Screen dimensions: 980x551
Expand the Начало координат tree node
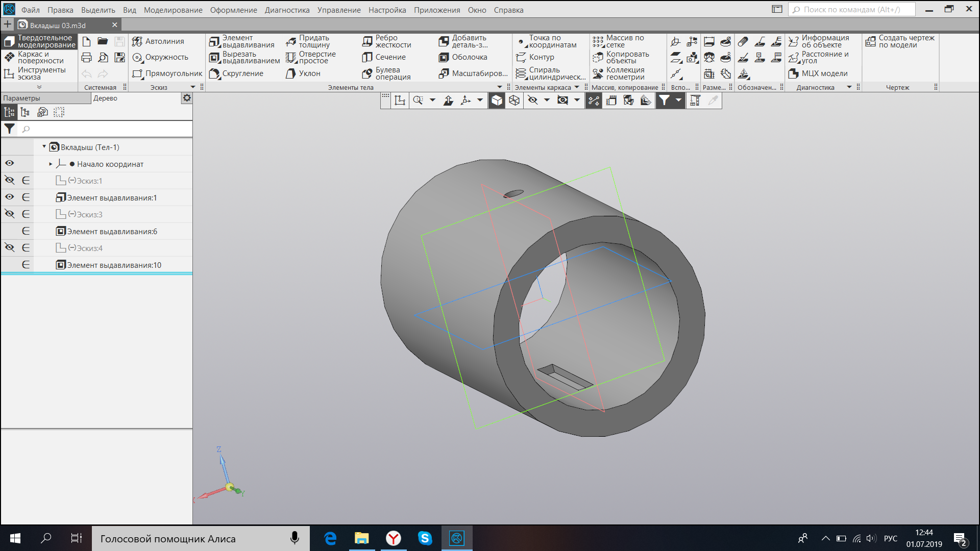click(51, 164)
